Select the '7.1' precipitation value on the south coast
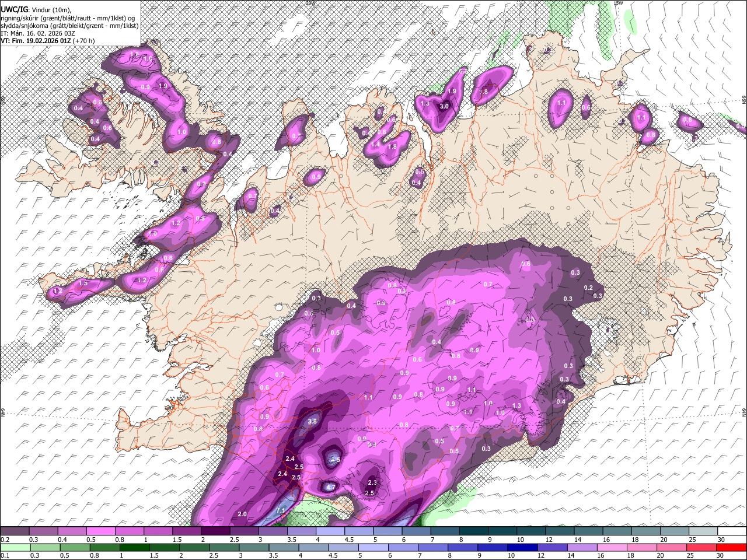747x560 pixels. point(280,510)
